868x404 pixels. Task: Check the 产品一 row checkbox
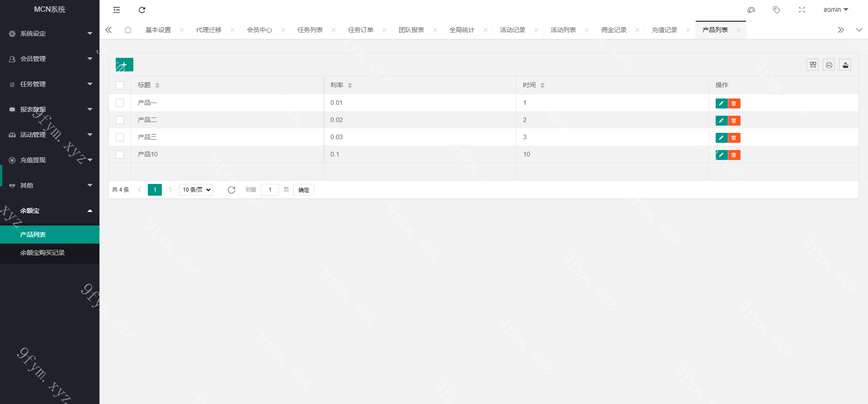120,103
